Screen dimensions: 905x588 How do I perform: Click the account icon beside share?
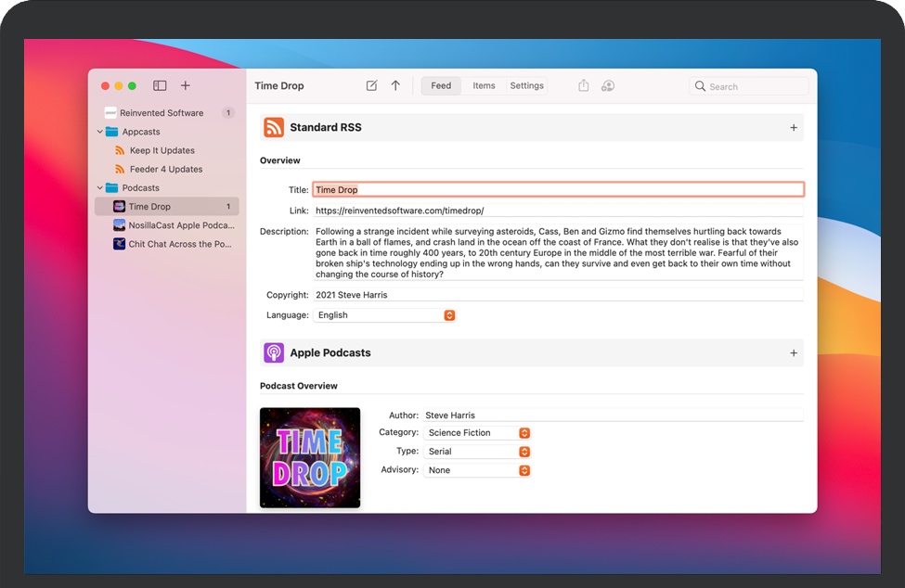click(x=608, y=85)
